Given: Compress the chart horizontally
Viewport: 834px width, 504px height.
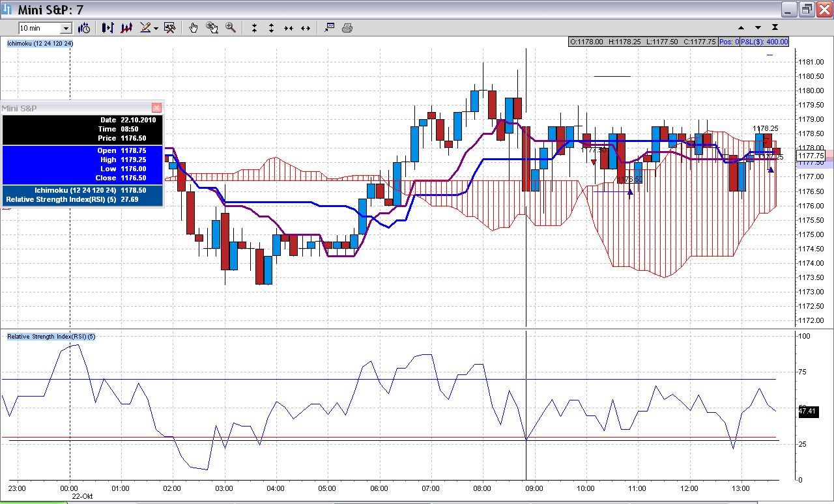Looking at the screenshot, I should pos(288,28).
